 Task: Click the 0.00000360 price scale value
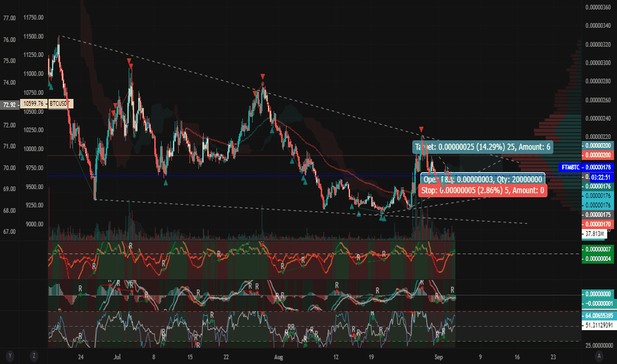tap(598, 7)
